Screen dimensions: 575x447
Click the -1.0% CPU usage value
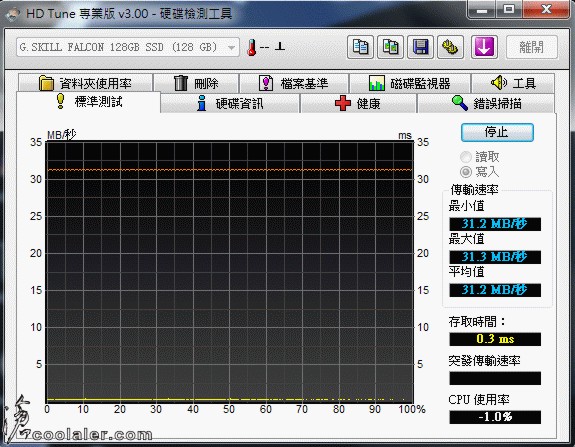coord(495,417)
